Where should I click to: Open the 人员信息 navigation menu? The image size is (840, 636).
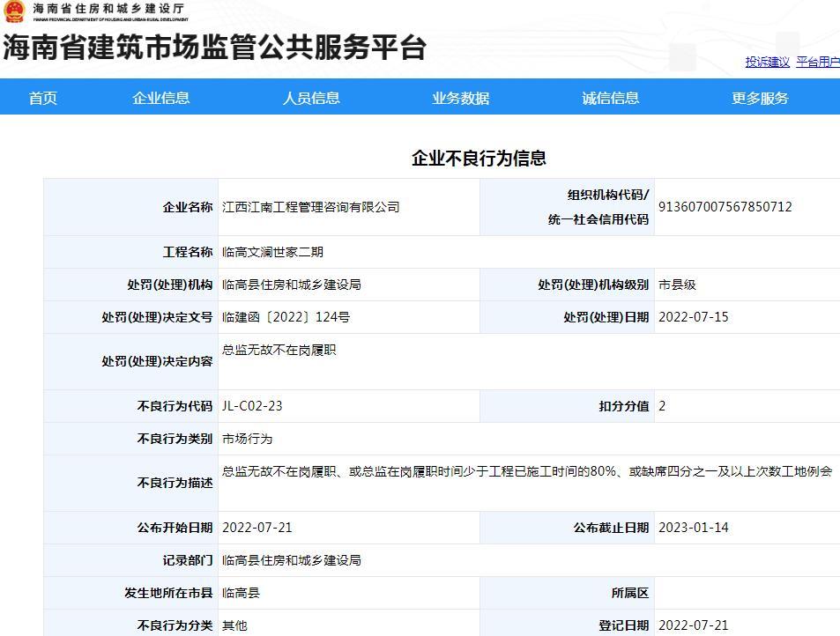click(311, 98)
